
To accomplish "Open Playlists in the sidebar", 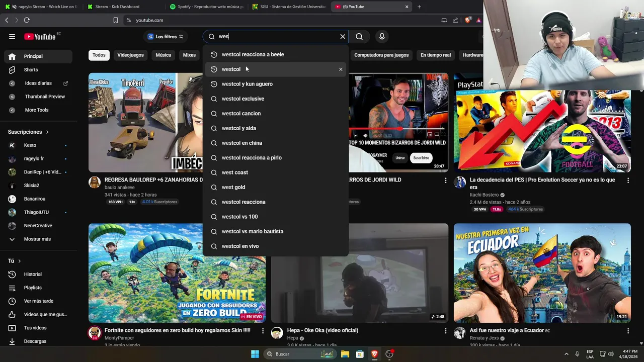I will 38,288.
